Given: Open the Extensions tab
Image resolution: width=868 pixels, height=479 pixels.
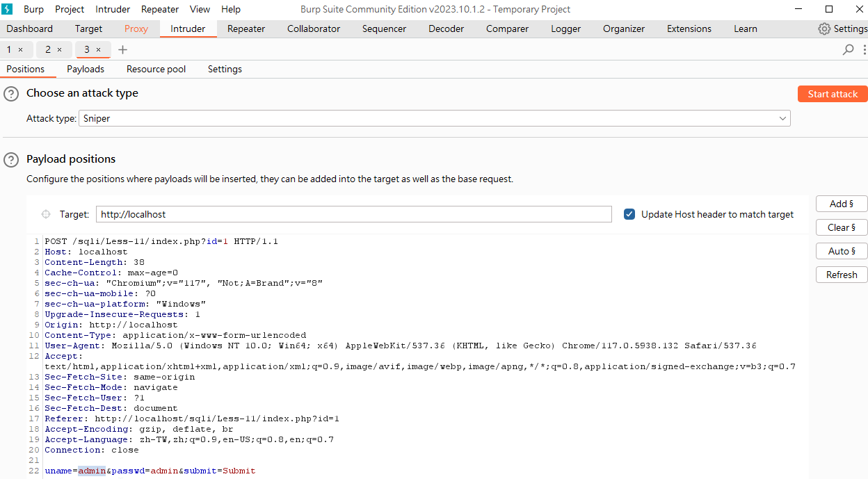Looking at the screenshot, I should pos(689,29).
